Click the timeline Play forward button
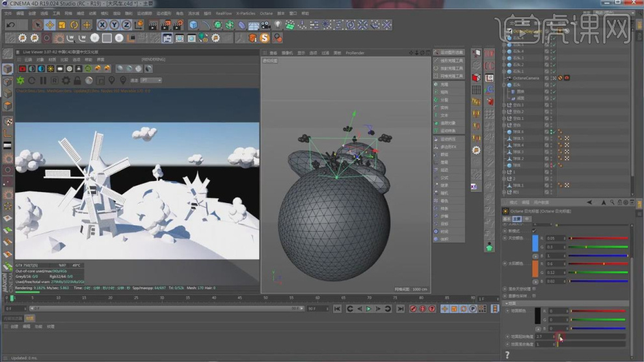644x362 pixels. pos(368,309)
